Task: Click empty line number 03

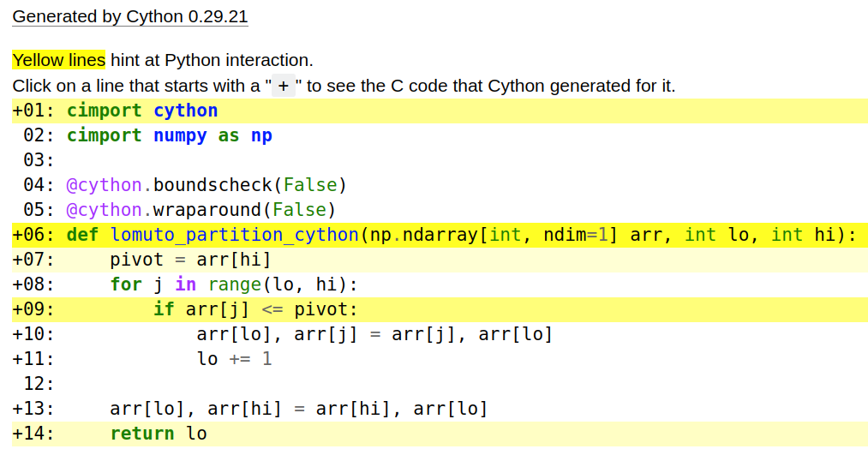Action: 39,160
